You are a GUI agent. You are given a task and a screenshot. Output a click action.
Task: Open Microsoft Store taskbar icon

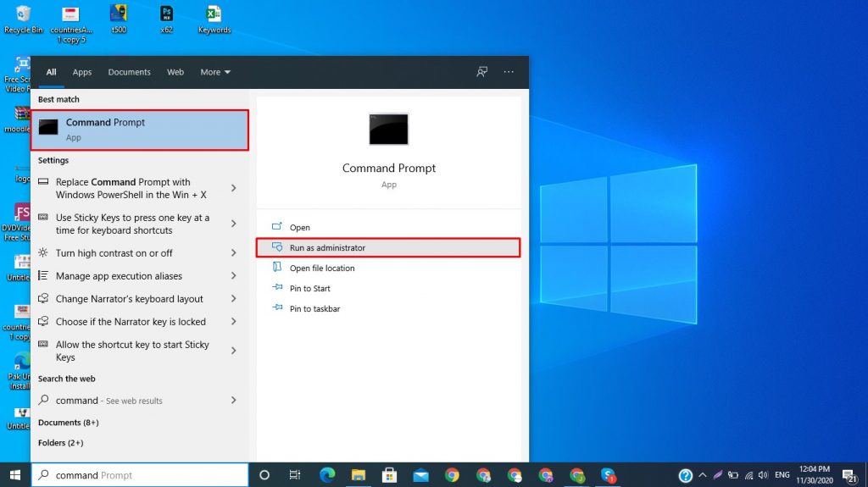[389, 475]
